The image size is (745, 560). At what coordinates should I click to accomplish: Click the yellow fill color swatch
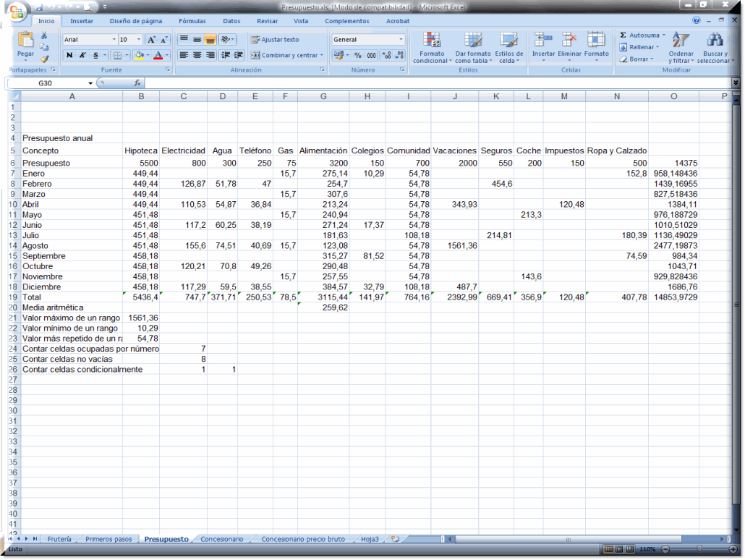coord(138,55)
